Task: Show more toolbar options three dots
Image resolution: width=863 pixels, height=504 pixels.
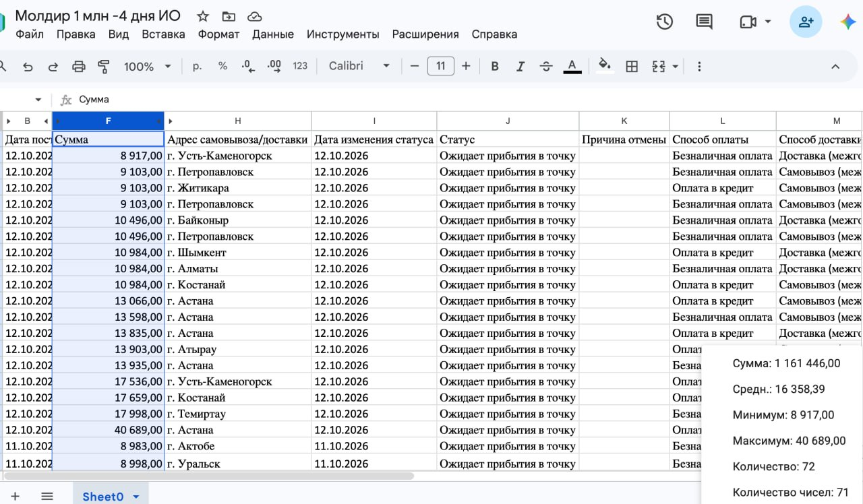Action: (699, 66)
